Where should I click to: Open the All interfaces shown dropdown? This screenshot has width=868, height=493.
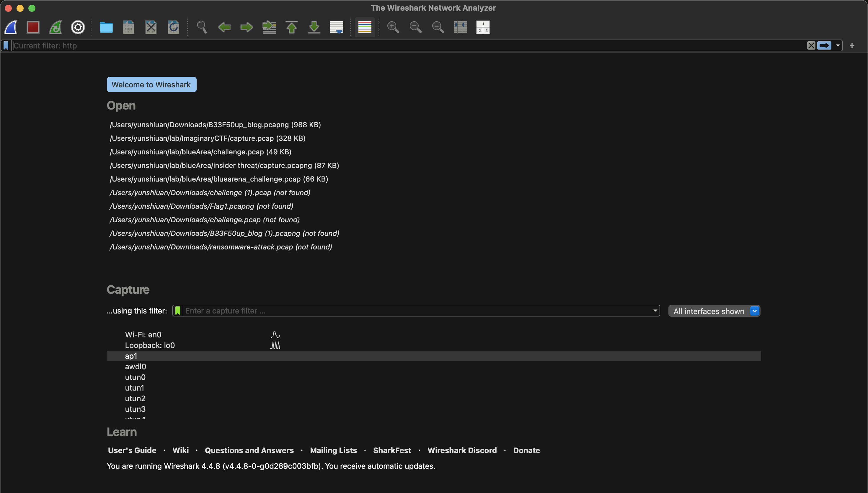[x=714, y=311]
